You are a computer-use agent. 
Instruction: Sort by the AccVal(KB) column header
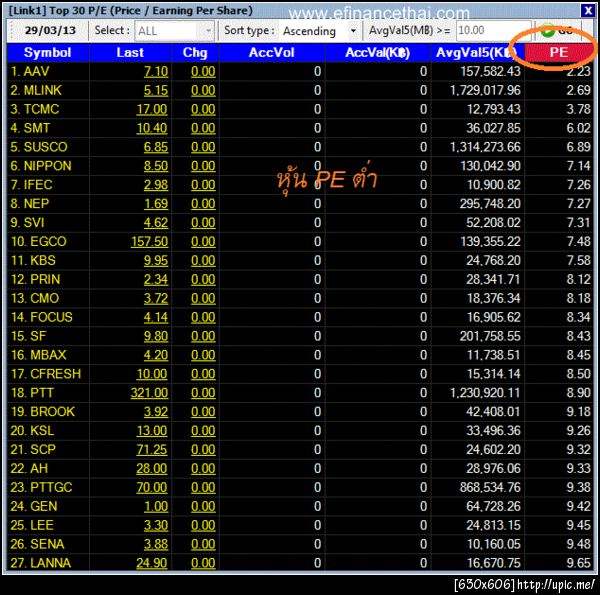pos(377,52)
